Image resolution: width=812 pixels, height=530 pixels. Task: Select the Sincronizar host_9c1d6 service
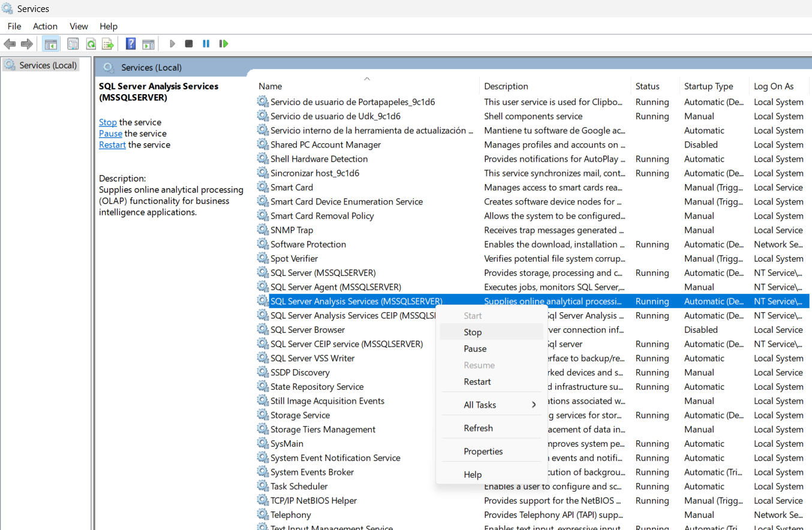tap(533, 173)
